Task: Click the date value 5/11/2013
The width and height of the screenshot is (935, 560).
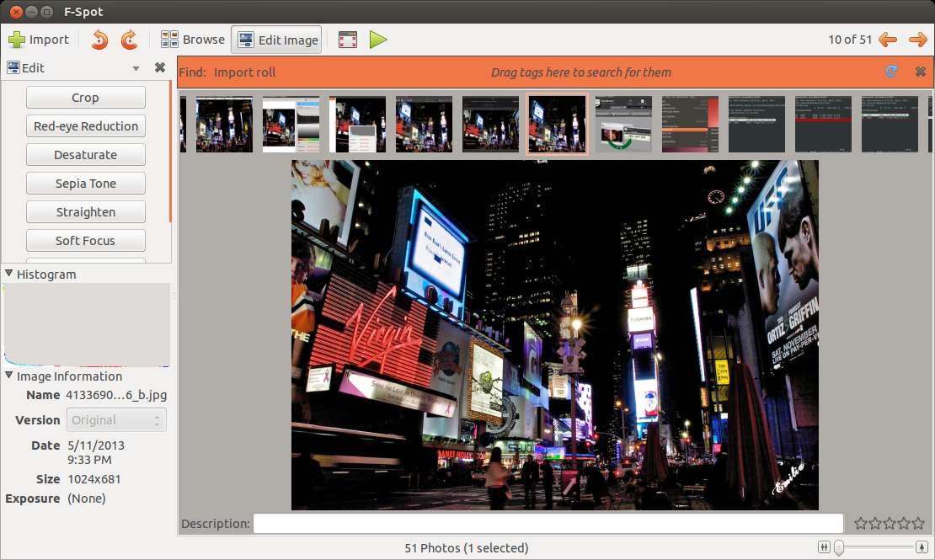Action: point(96,445)
